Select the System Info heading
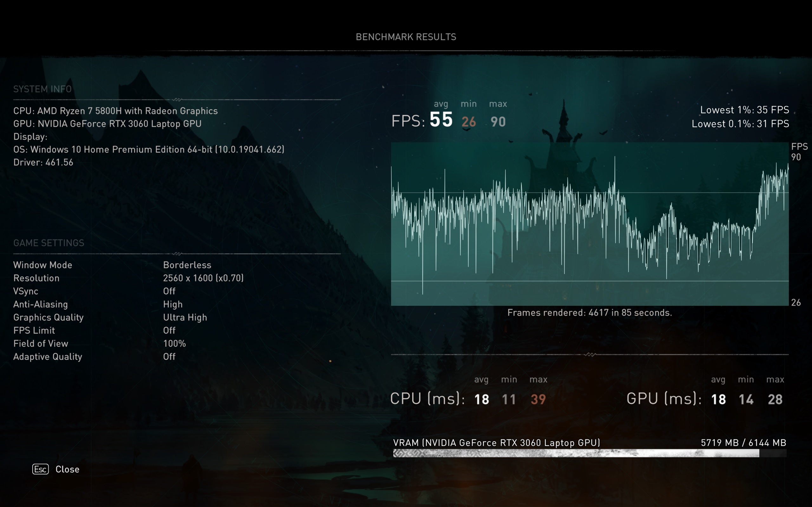812x507 pixels. (42, 89)
